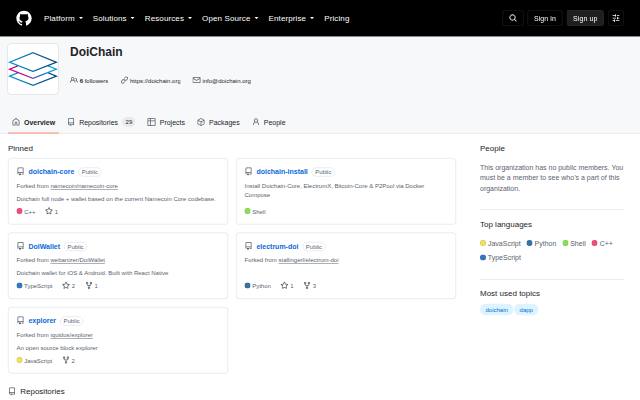The height and width of the screenshot is (400, 640).
Task: Open the electrum-doi repository link
Action: [x=278, y=247]
